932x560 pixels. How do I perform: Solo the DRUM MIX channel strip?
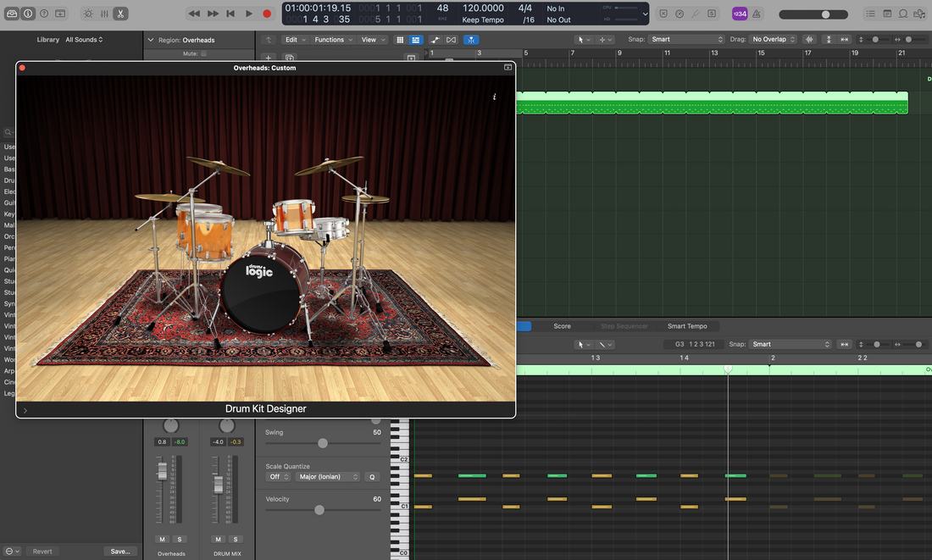pos(236,539)
